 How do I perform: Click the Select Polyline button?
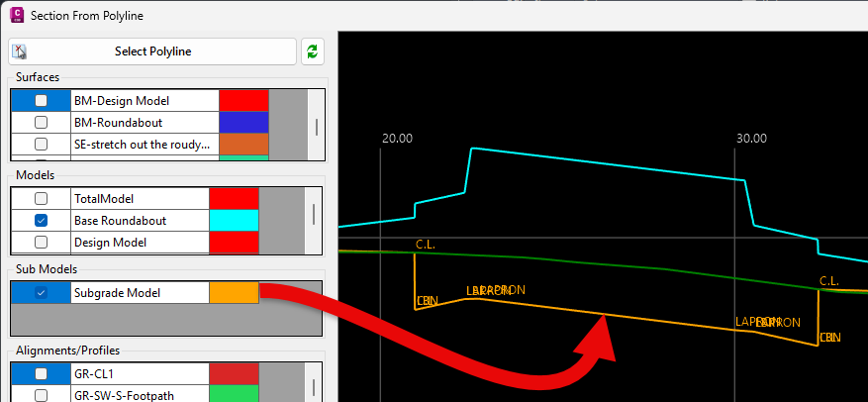click(x=153, y=51)
